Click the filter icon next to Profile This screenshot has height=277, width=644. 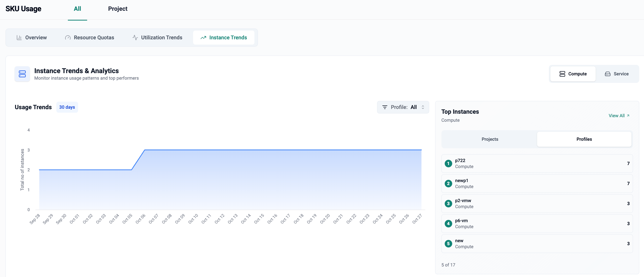pyautogui.click(x=385, y=107)
